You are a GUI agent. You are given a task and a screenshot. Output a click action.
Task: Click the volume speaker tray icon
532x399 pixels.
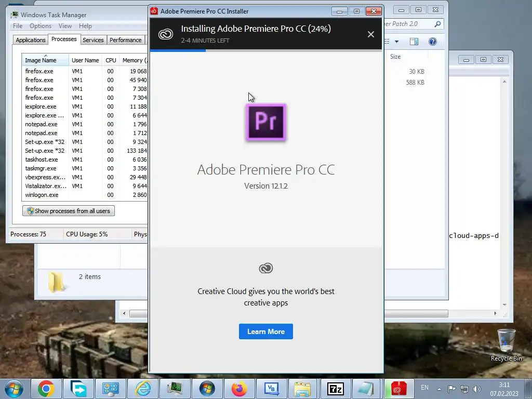click(x=477, y=389)
